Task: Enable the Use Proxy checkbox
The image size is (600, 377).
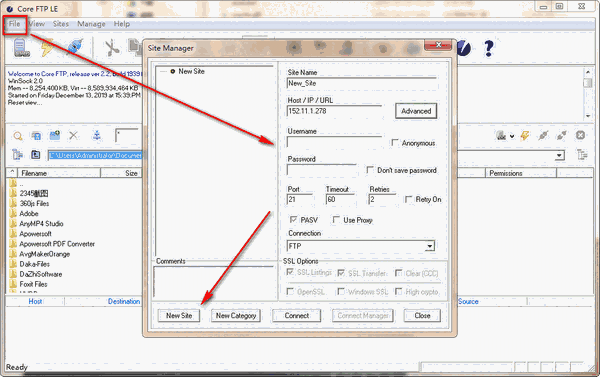Action: tap(336, 220)
